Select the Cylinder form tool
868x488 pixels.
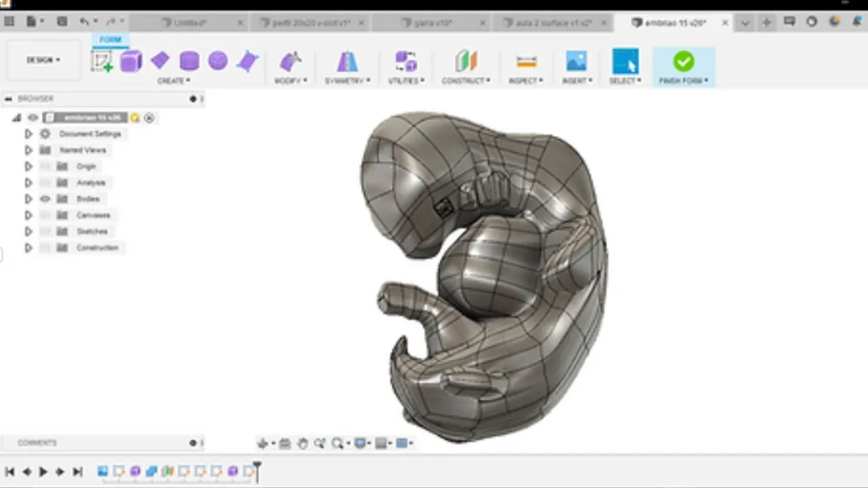tap(189, 62)
